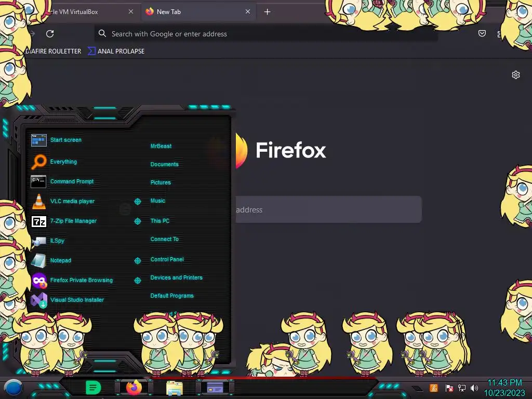
Task: Open Music folder link
Action: click(x=158, y=201)
